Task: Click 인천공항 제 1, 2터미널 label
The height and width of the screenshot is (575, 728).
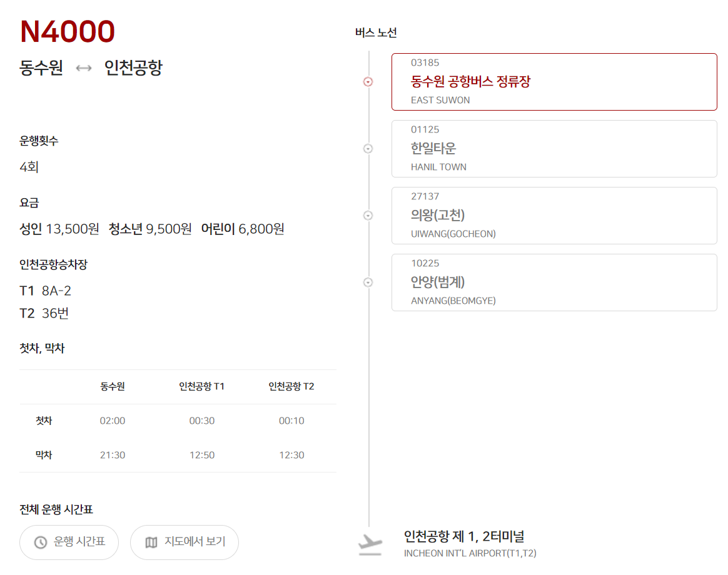Action: (x=463, y=536)
